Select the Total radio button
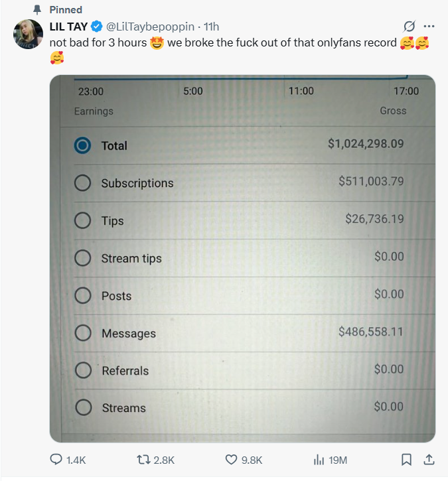This screenshot has height=481, width=448. (83, 145)
